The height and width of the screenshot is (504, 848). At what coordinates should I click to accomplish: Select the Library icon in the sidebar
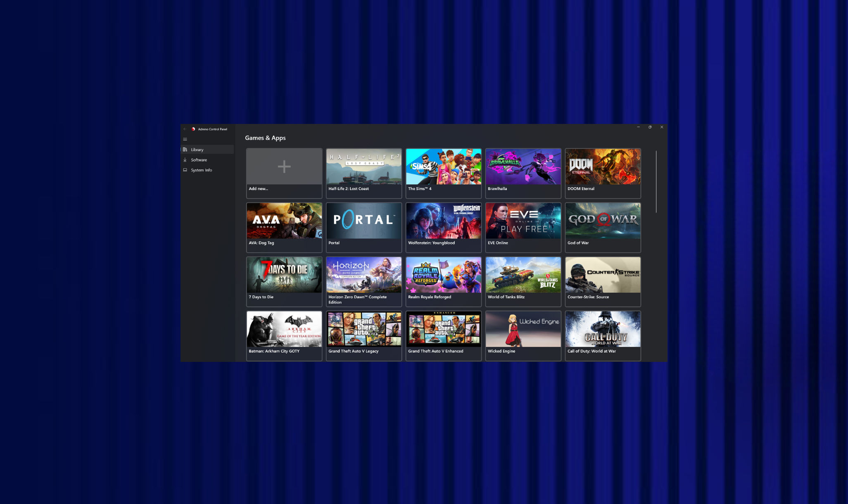pos(185,150)
